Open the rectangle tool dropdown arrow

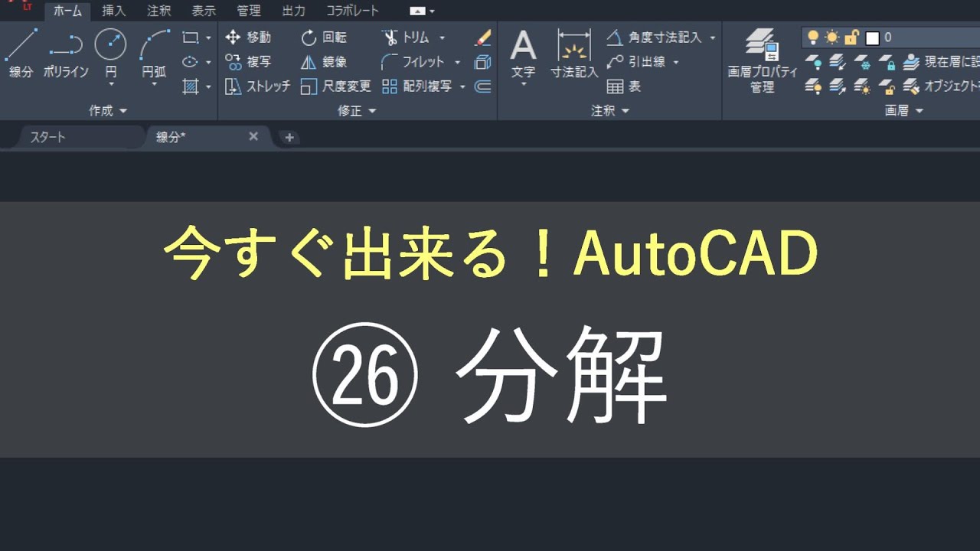coord(208,37)
